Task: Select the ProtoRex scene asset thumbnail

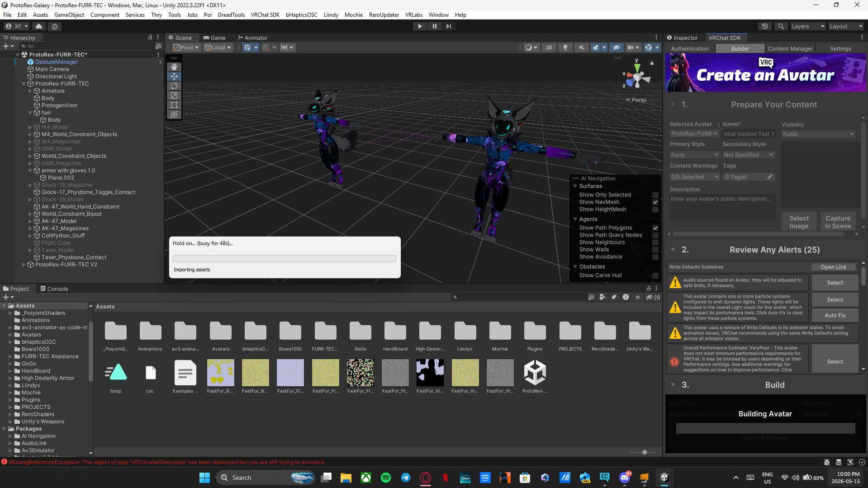Action: [x=535, y=376]
